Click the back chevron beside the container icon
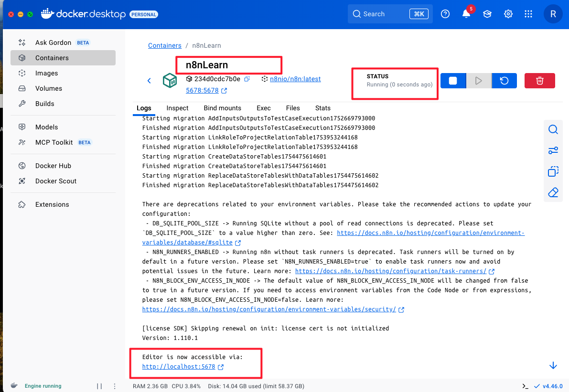This screenshot has width=569, height=392. point(149,81)
